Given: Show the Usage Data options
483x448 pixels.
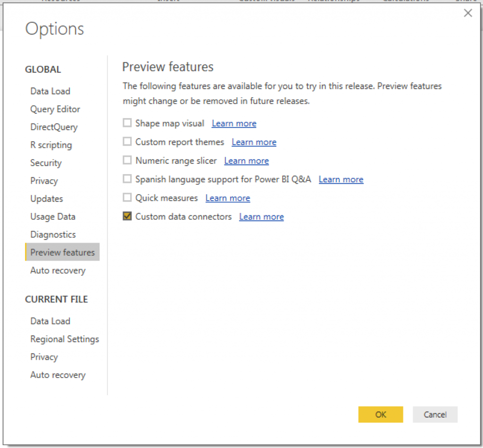Looking at the screenshot, I should 53,216.
